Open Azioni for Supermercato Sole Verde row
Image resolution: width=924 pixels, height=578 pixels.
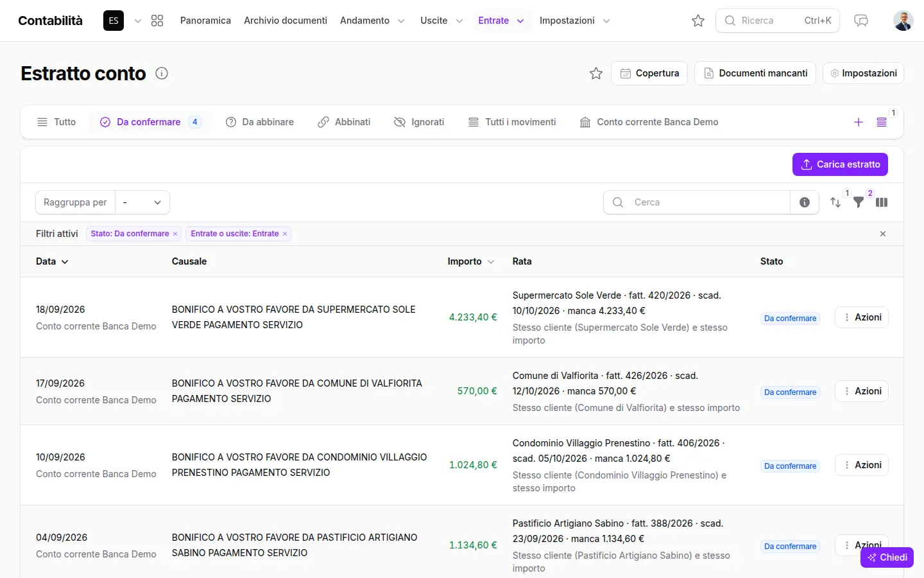tap(862, 317)
